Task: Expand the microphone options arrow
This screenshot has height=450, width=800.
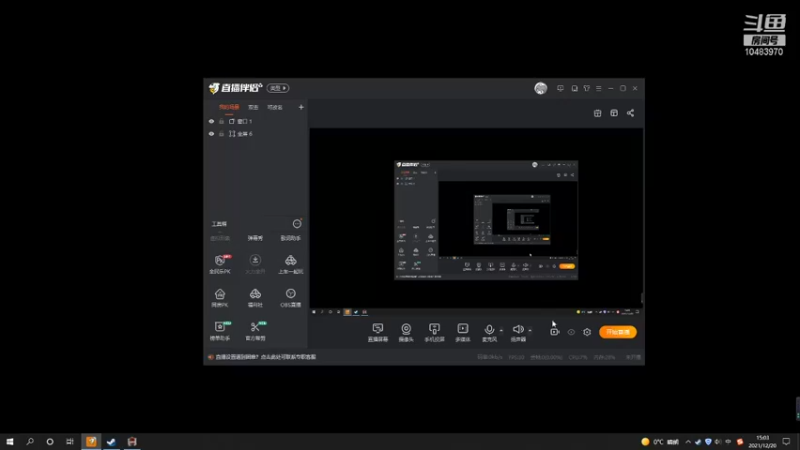Action: click(501, 331)
